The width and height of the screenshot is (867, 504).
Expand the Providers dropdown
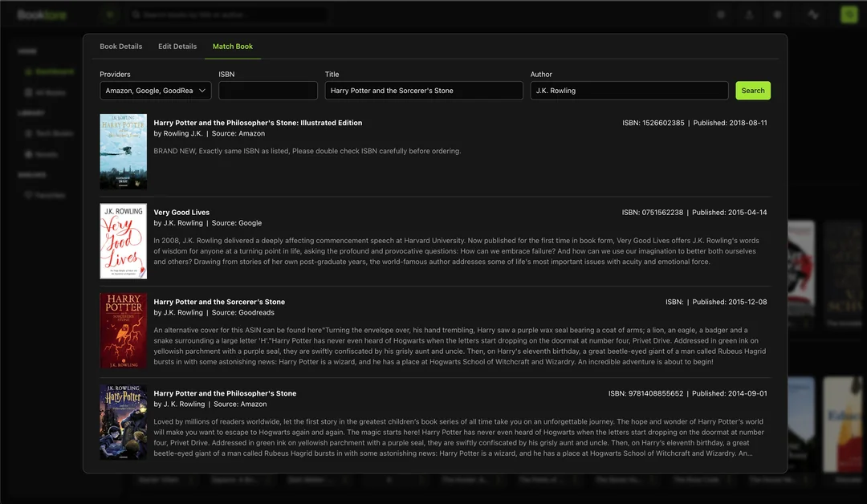click(156, 91)
